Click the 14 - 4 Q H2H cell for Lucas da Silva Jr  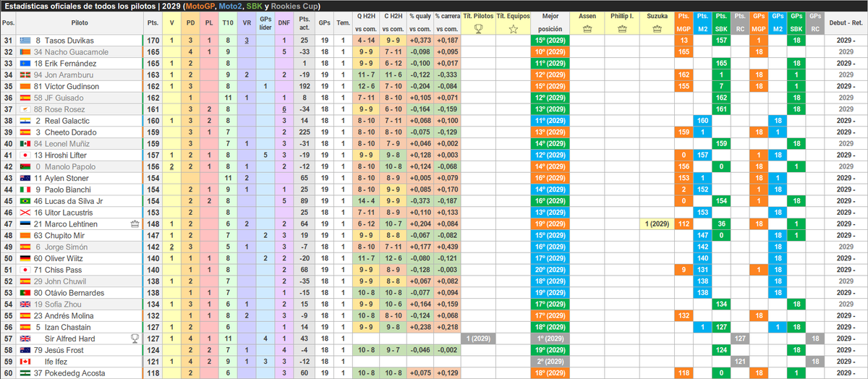click(367, 201)
